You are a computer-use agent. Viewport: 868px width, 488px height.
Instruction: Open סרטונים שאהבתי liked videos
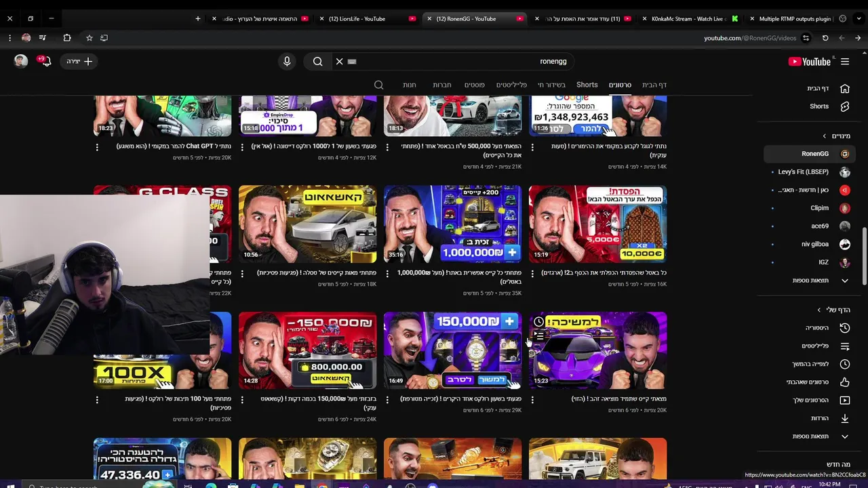pyautogui.click(x=828, y=382)
